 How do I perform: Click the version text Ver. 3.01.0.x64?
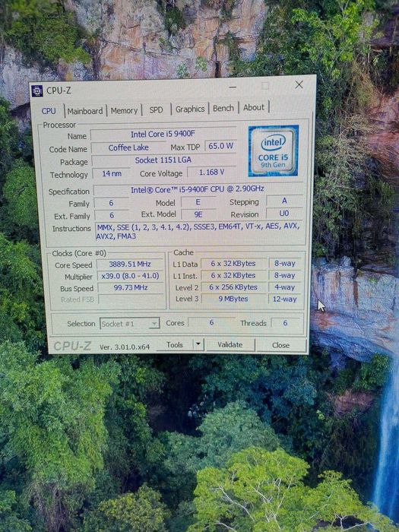(x=124, y=347)
